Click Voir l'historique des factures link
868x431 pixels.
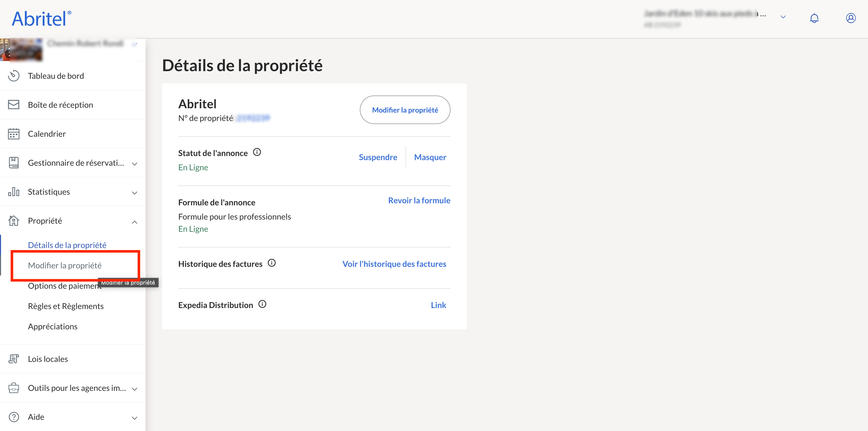pos(394,264)
